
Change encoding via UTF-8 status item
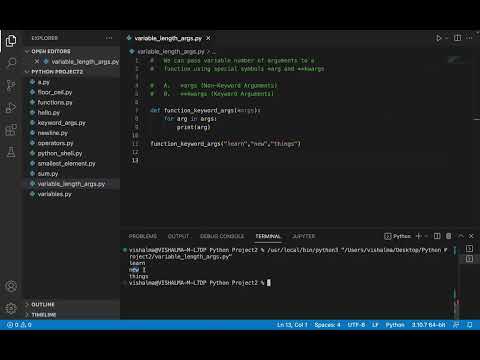pyautogui.click(x=356, y=325)
